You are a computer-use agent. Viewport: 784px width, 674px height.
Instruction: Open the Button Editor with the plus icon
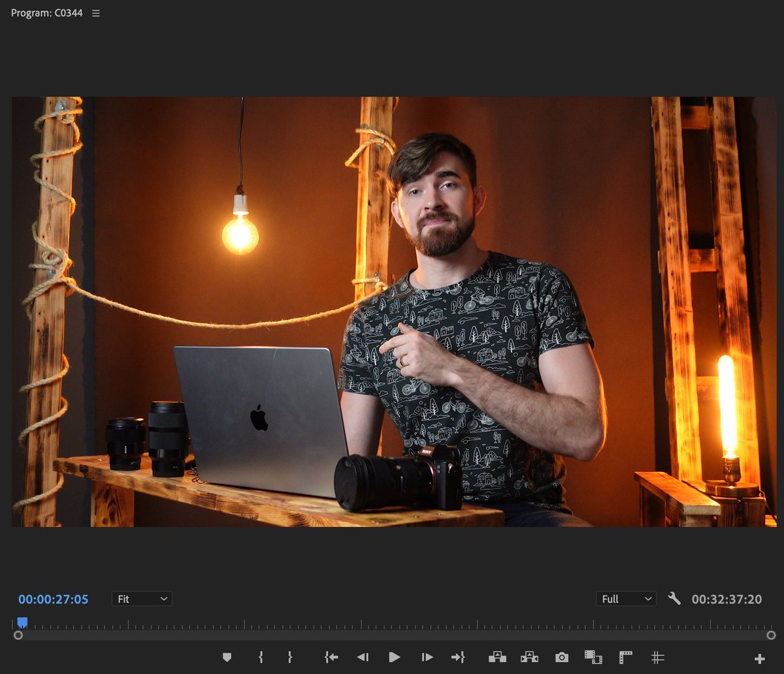[760, 657]
